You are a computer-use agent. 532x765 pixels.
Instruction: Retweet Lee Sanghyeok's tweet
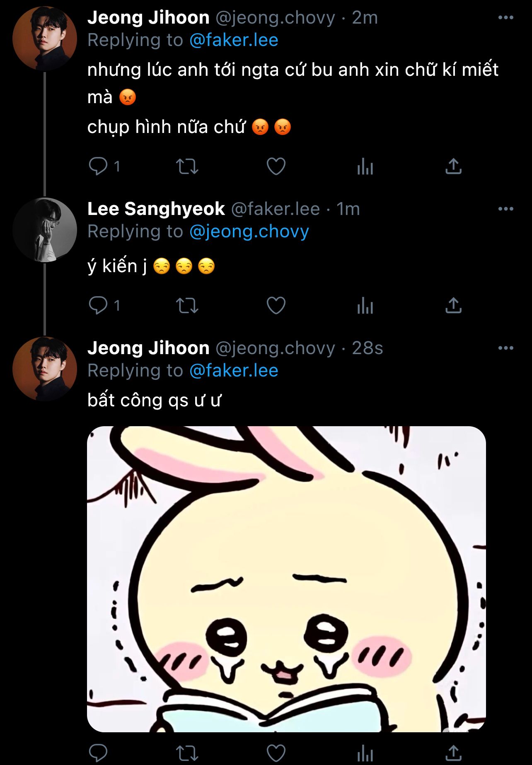[x=187, y=306]
